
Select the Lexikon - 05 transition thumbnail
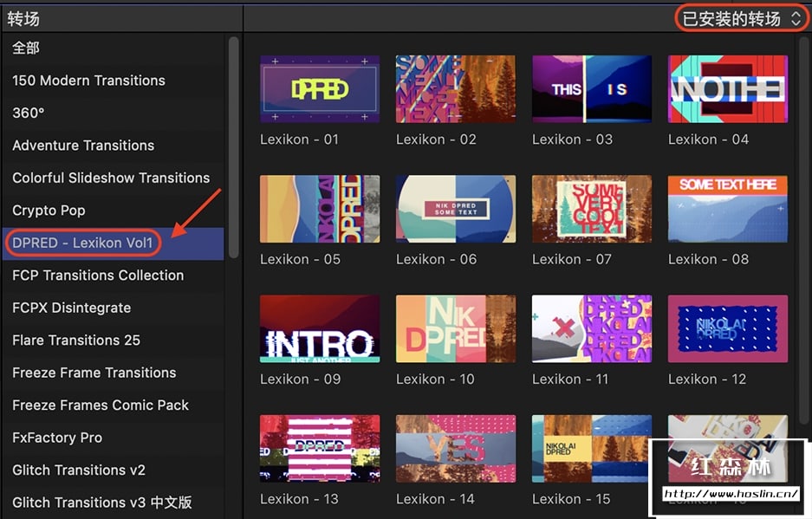tap(320, 209)
